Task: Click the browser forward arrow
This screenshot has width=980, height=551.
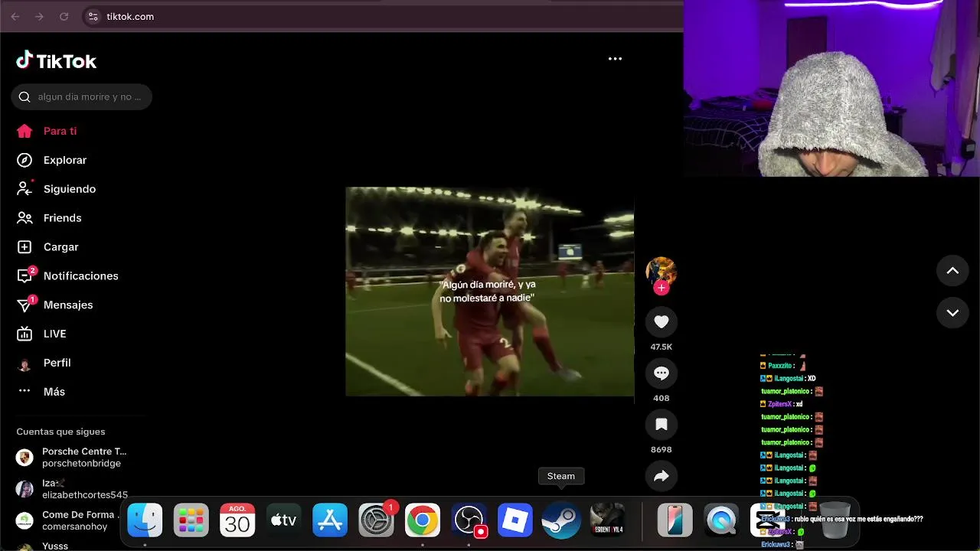Action: pos(40,16)
